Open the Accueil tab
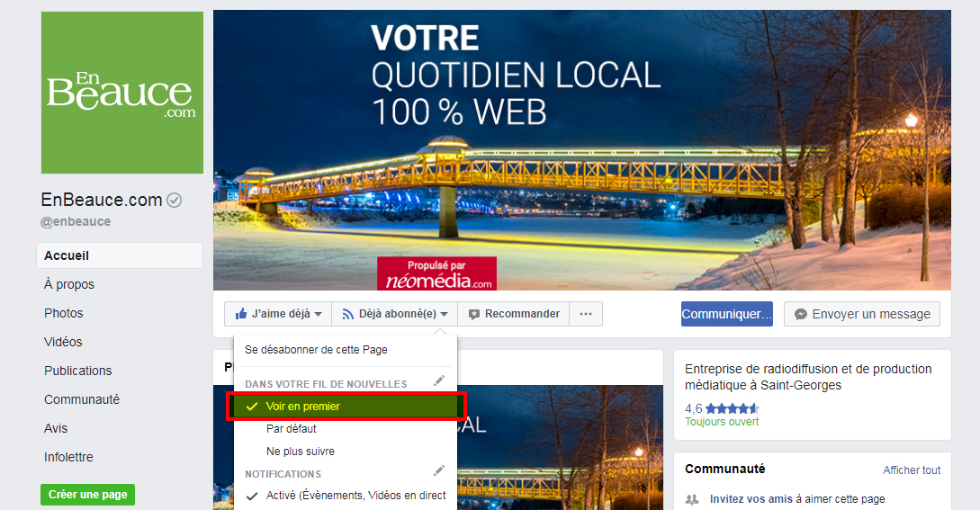 tap(120, 255)
